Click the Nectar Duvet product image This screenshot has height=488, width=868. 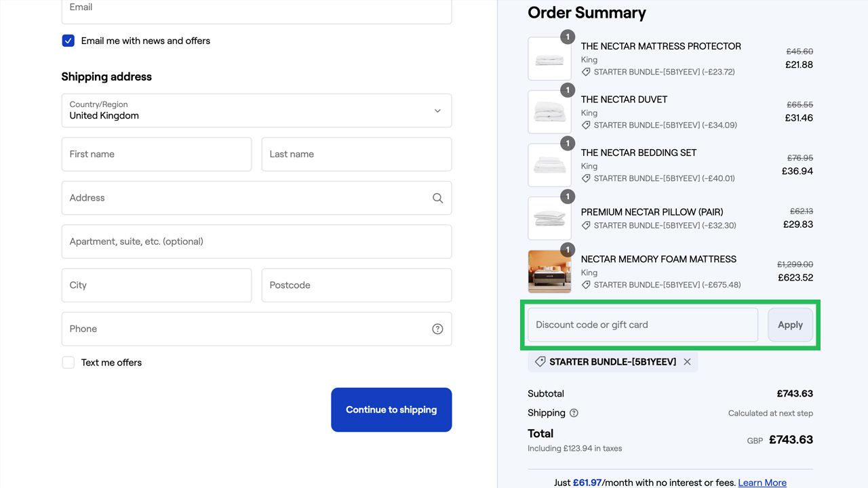[549, 112]
